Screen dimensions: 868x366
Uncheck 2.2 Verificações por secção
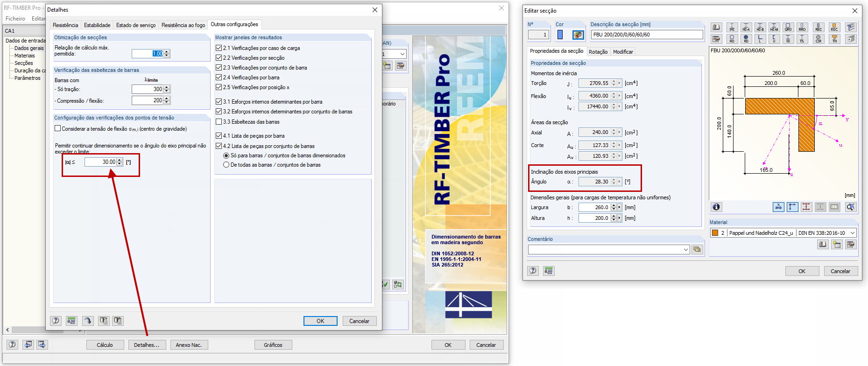click(x=219, y=58)
